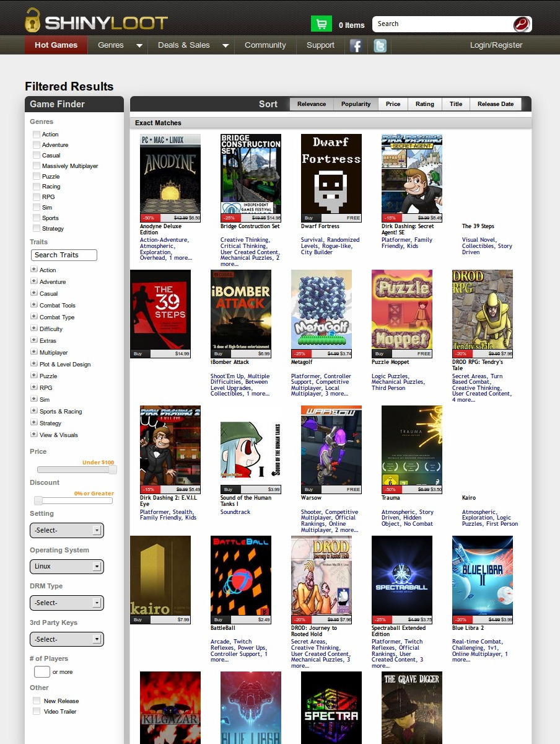Open the Twitter icon link
The height and width of the screenshot is (744, 560).
(x=380, y=45)
